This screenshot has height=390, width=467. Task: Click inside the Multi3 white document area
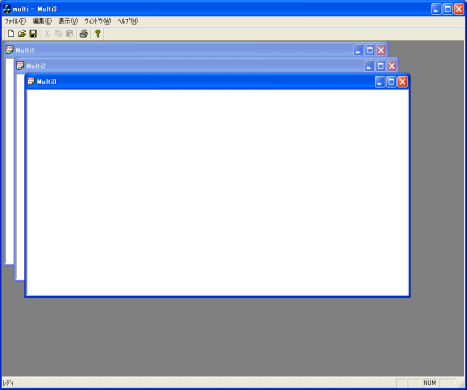(218, 193)
